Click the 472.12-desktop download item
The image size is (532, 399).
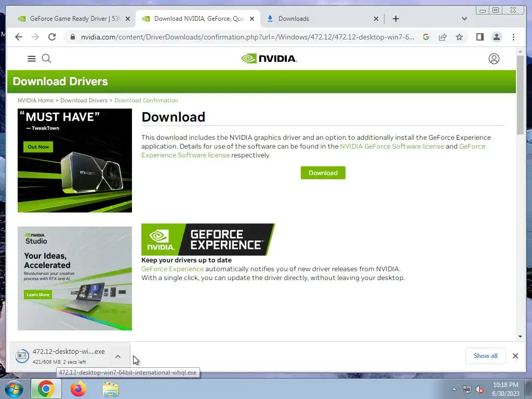click(x=70, y=356)
